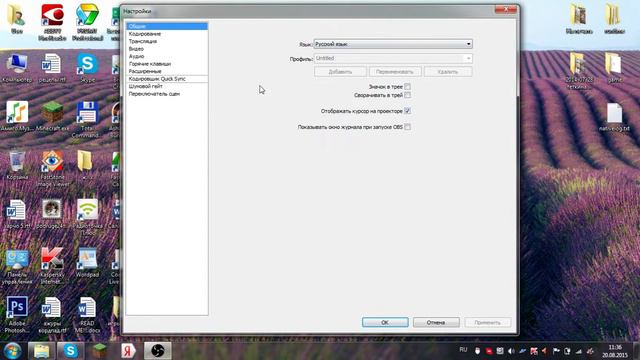Expand the Язык language dropdown

click(393, 44)
